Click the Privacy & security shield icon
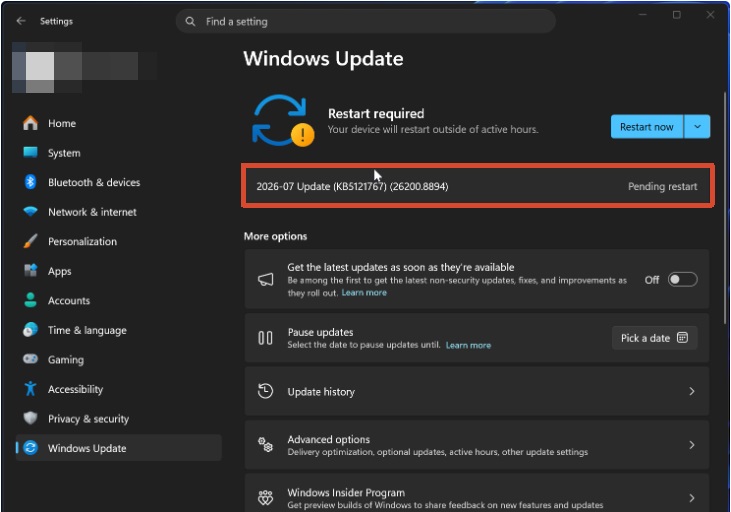The width and height of the screenshot is (731, 512). tap(30, 418)
